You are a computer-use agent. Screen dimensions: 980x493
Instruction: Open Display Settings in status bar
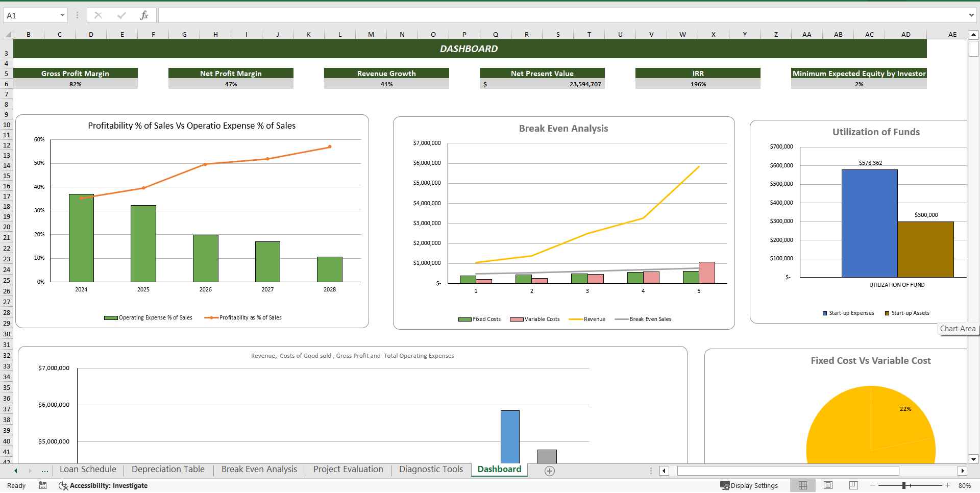pos(749,485)
